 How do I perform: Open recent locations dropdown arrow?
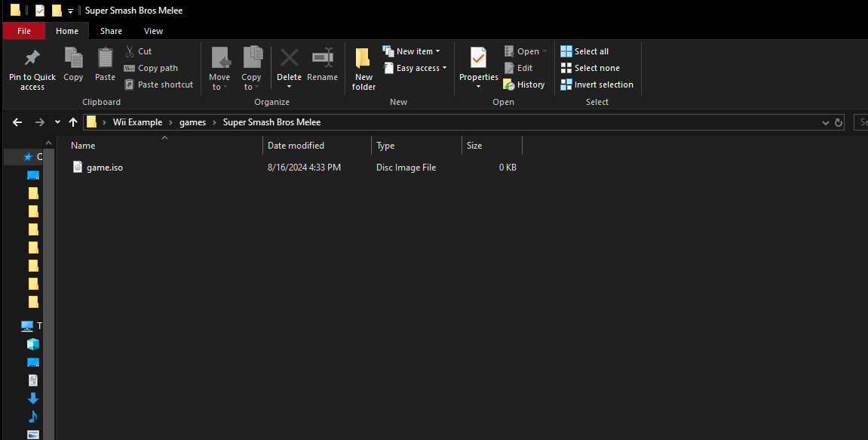pyautogui.click(x=57, y=122)
